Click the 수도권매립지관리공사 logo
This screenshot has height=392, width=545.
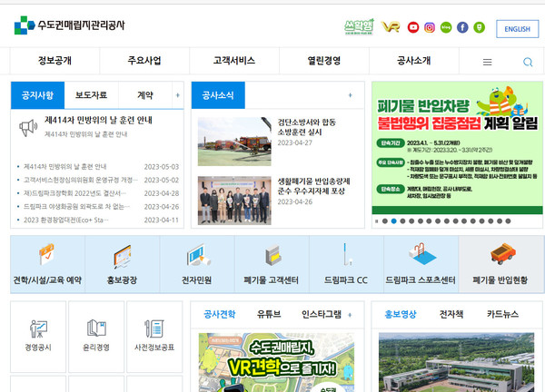tap(70, 25)
